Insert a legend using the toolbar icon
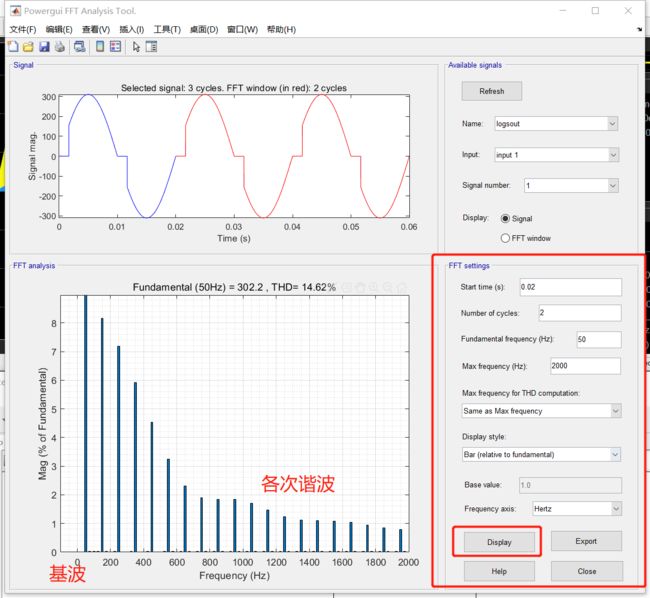The width and height of the screenshot is (650, 598). pyautogui.click(x=115, y=46)
